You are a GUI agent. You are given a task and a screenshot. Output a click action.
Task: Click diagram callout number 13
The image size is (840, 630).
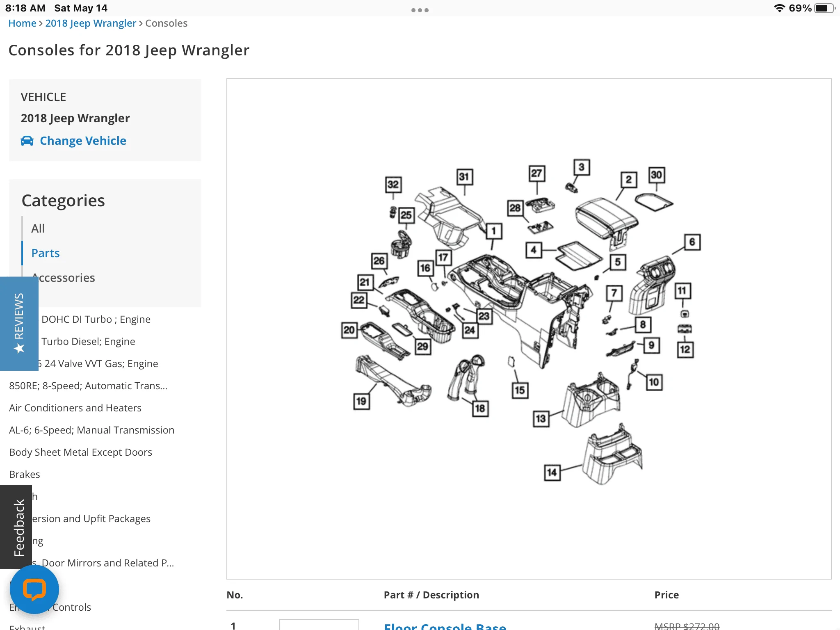pos(541,419)
